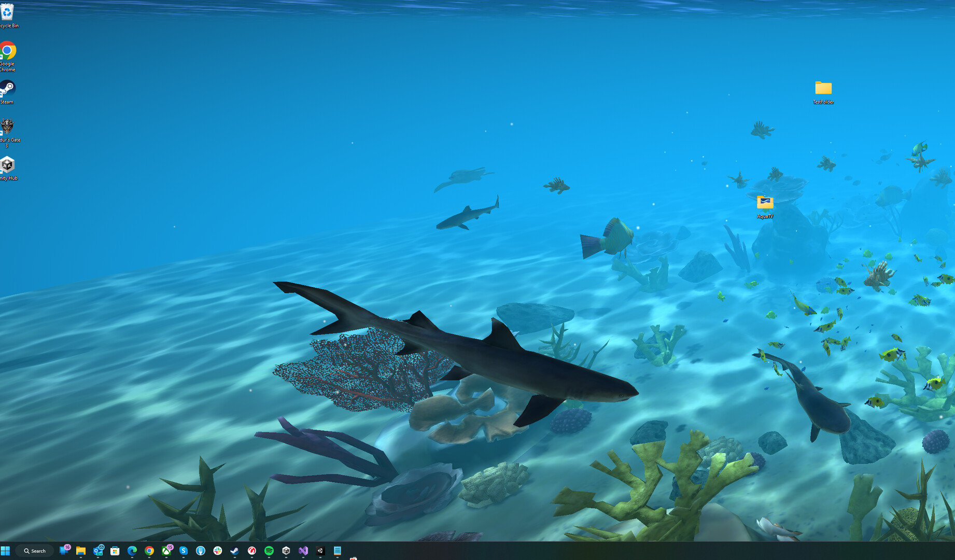This screenshot has width=955, height=560.
Task: Open Notepad from the taskbar
Action: pyautogui.click(x=338, y=551)
